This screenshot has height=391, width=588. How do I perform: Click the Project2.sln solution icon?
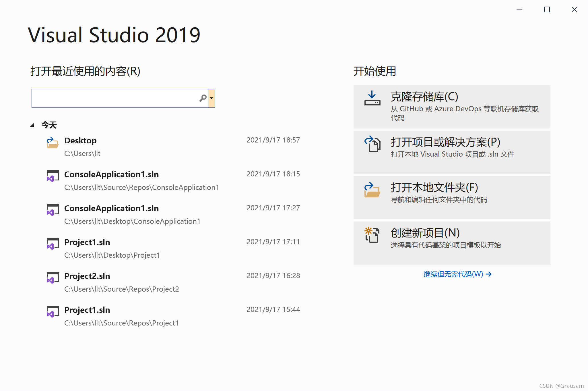(x=53, y=278)
